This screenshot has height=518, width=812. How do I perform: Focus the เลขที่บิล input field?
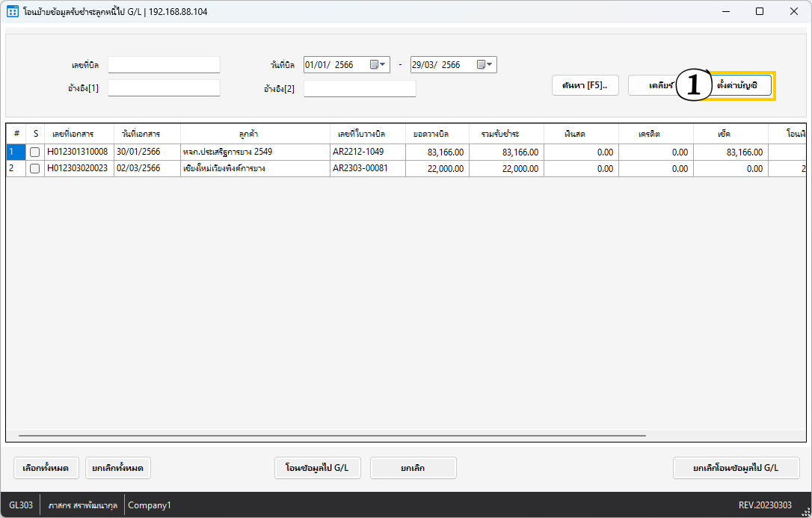coord(164,65)
